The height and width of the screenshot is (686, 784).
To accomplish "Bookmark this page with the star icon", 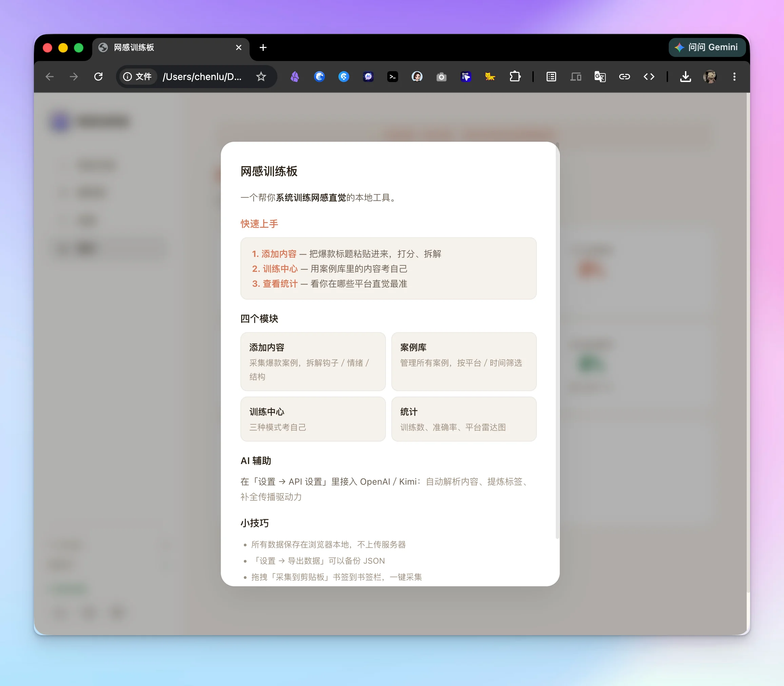I will click(x=261, y=77).
